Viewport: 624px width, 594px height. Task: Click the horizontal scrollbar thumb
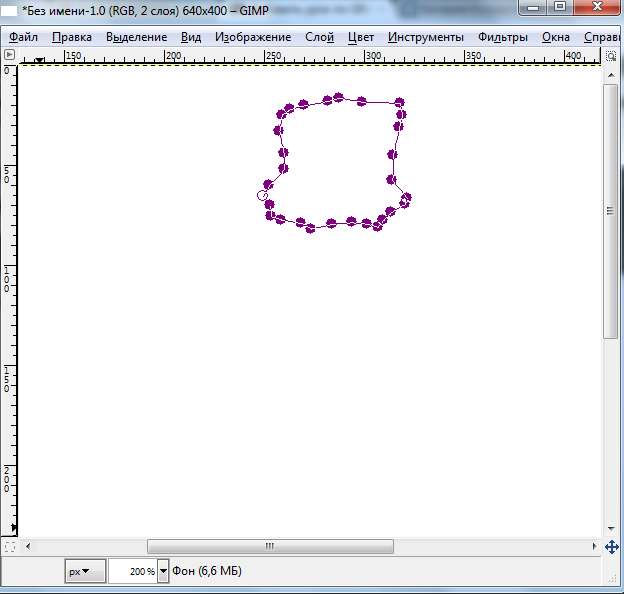coord(270,547)
